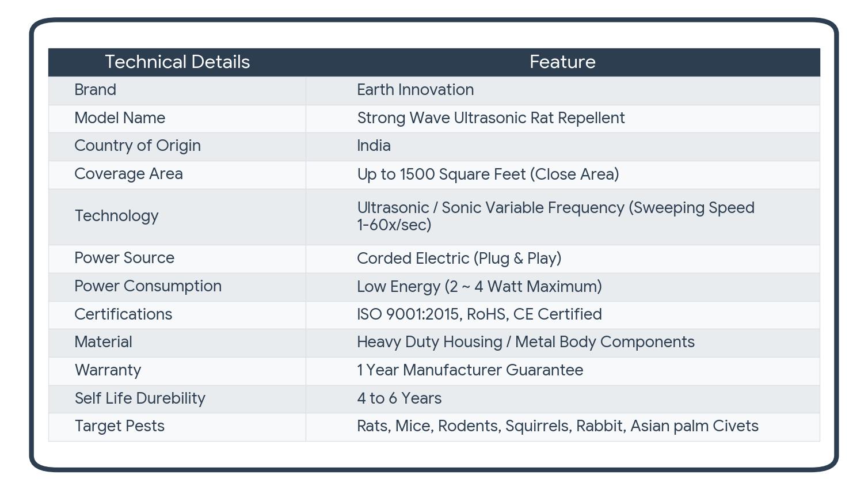
Task: Click the "Technical Details" column header
Action: click(x=177, y=62)
